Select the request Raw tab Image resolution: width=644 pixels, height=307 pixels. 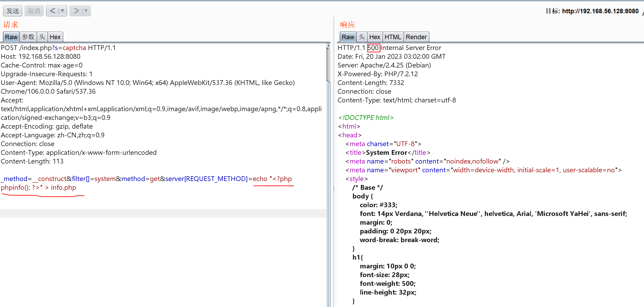click(x=11, y=37)
